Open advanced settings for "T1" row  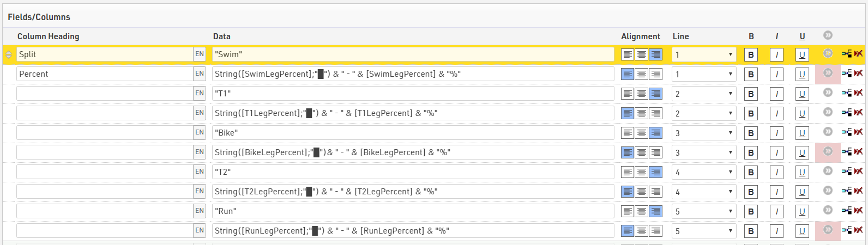pyautogui.click(x=828, y=93)
